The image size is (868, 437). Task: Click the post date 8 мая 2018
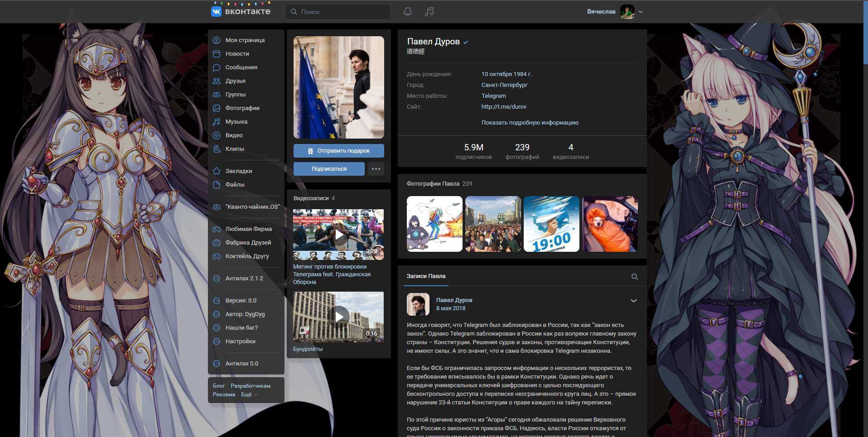coord(451,308)
